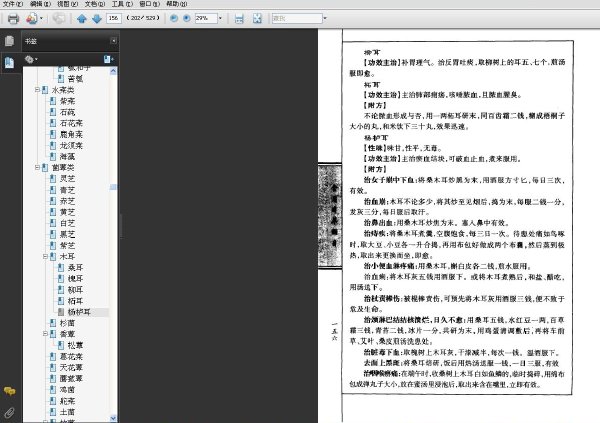Open the 文件 (File) menu
This screenshot has height=423, width=600.
[13, 4]
